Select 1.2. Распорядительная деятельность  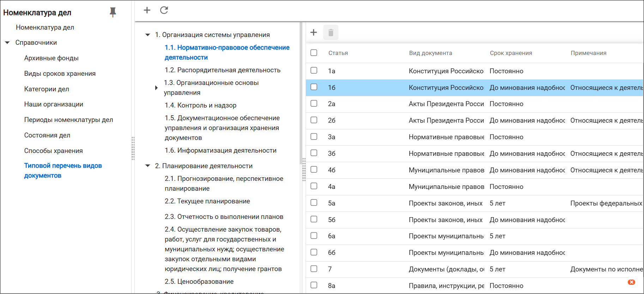(x=222, y=70)
